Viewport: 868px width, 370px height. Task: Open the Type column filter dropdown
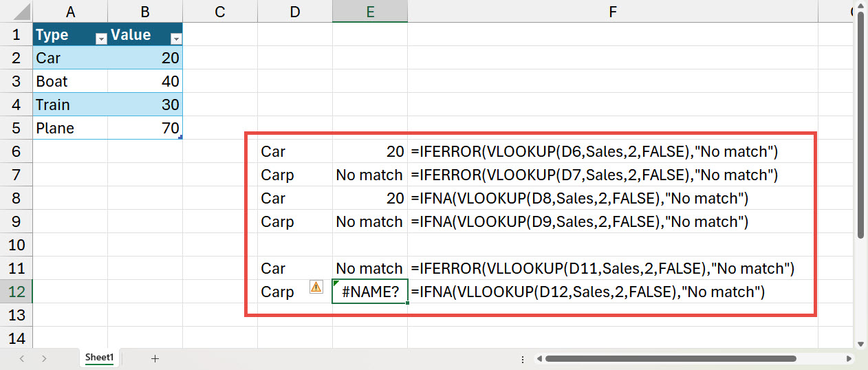point(101,39)
